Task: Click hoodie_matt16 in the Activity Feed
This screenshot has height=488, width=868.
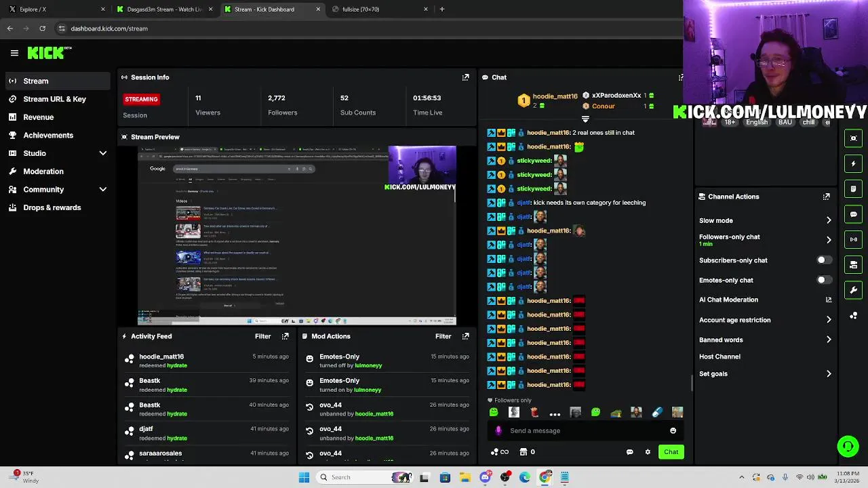Action: 161,357
